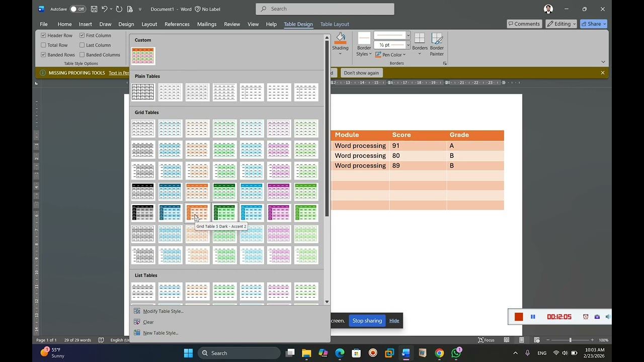Click the Stop sharing button
Viewport: 644px width, 362px height.
[x=367, y=321]
